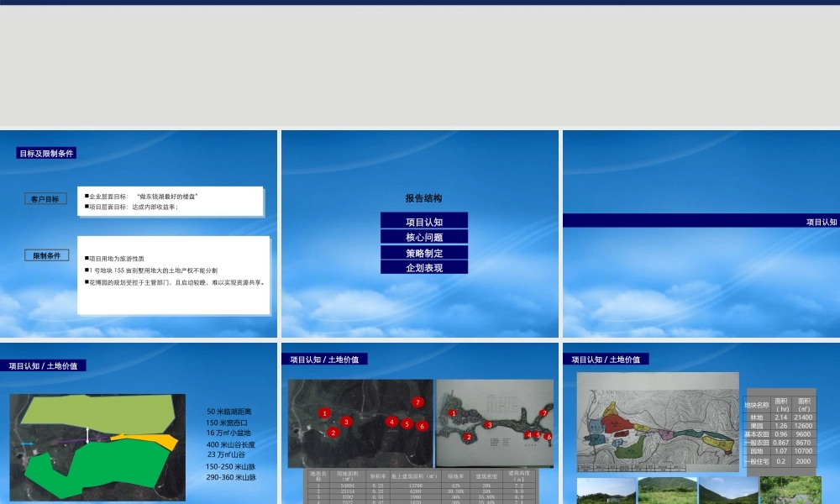The image size is (840, 504).
Task: Click red marker 3 on the dark satellite map
Action: pyautogui.click(x=346, y=422)
